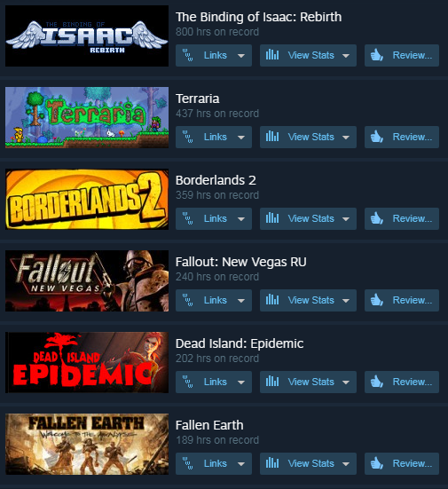Open Links dropdown arrow for Fallout: New Vegas

click(x=240, y=301)
